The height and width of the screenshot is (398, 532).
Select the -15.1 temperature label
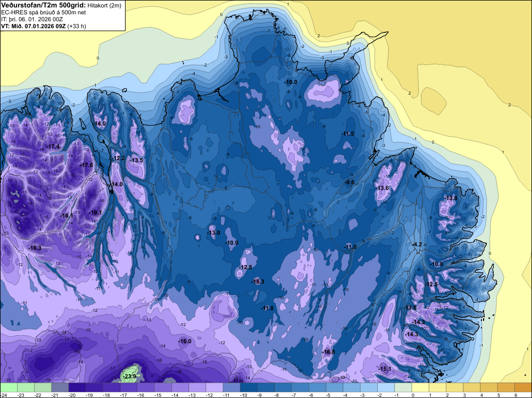385,369
